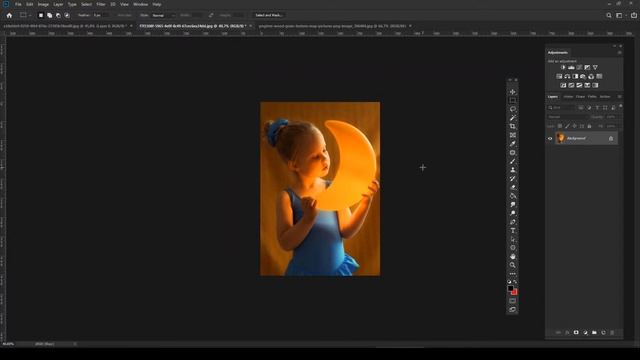640x360 pixels.
Task: Open the Filter menu
Action: pos(101,4)
